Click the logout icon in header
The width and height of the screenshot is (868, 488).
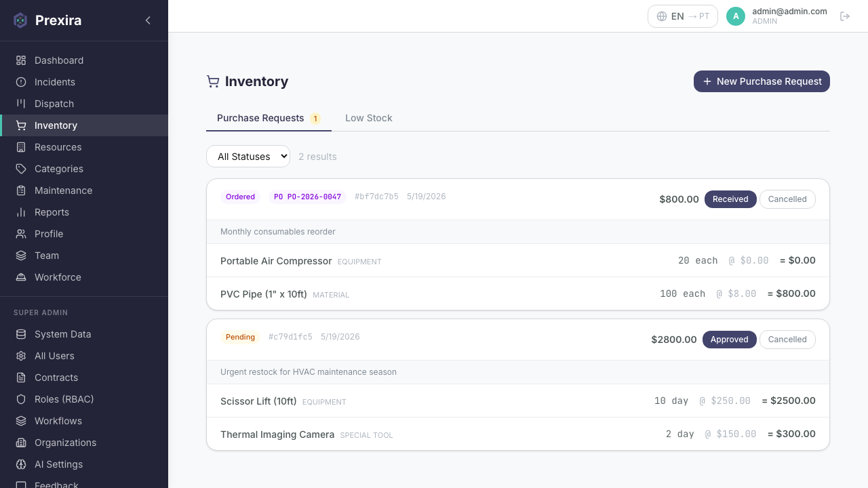[845, 16]
